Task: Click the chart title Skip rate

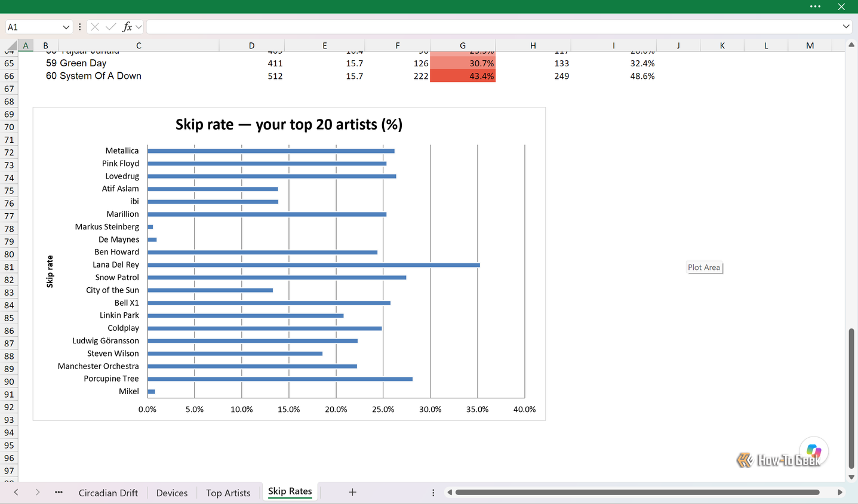Action: click(289, 124)
